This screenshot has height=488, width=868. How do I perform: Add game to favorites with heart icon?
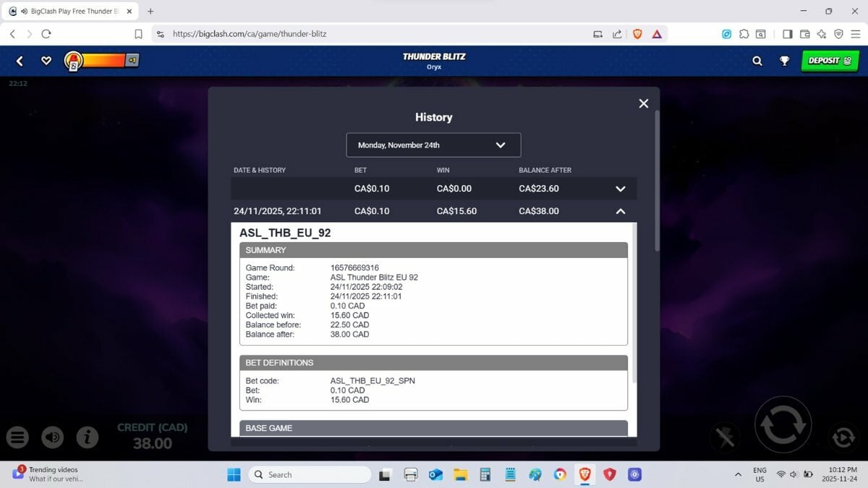pyautogui.click(x=46, y=61)
